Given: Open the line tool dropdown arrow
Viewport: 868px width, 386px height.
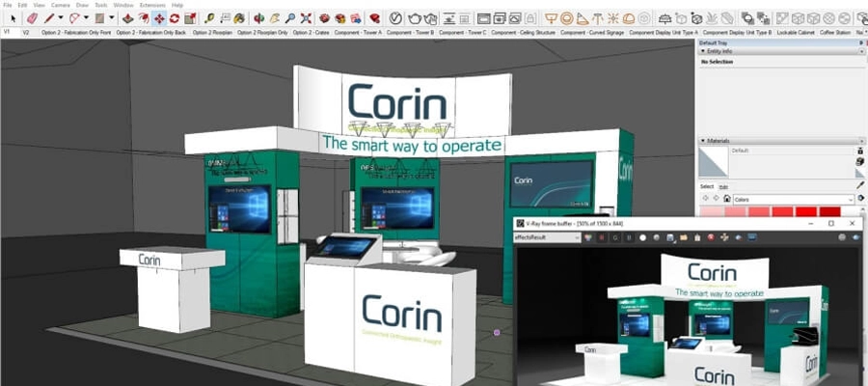Looking at the screenshot, I should point(61,18).
